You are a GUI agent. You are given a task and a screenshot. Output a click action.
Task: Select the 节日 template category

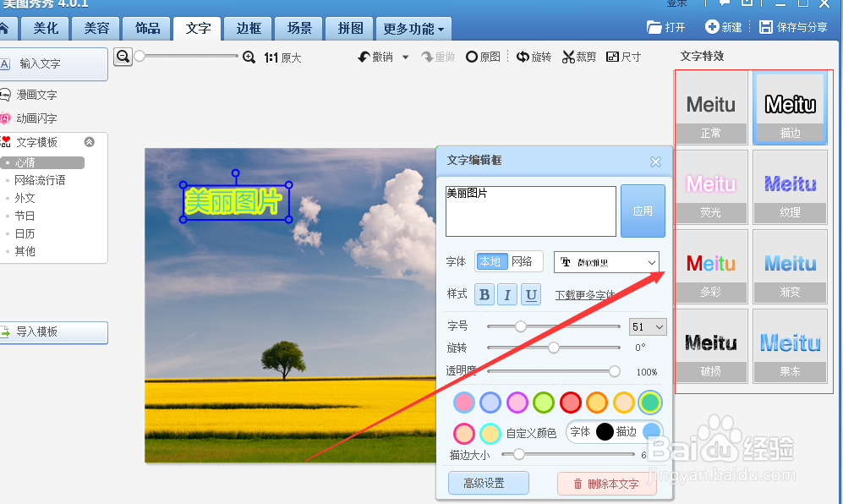point(25,216)
